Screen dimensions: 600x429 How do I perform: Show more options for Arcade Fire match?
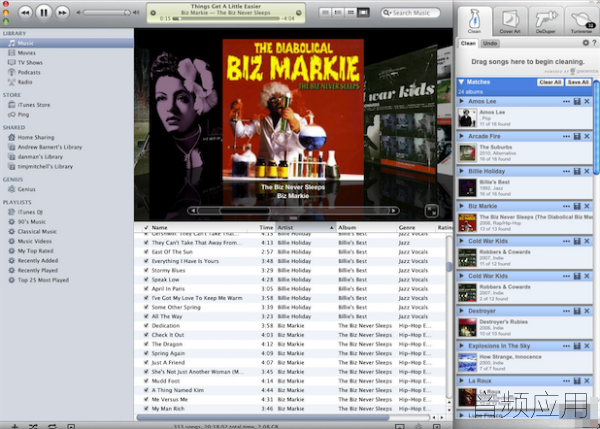(566, 136)
